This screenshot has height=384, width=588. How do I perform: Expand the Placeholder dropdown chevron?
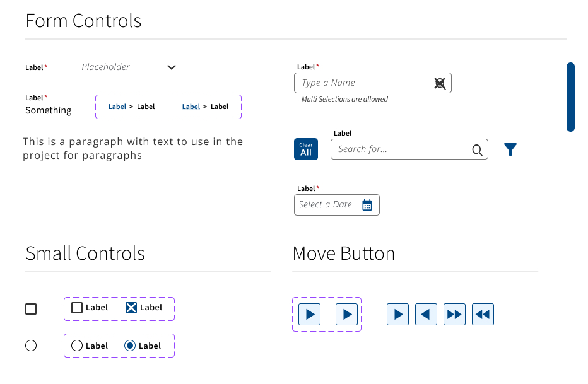pos(172,67)
